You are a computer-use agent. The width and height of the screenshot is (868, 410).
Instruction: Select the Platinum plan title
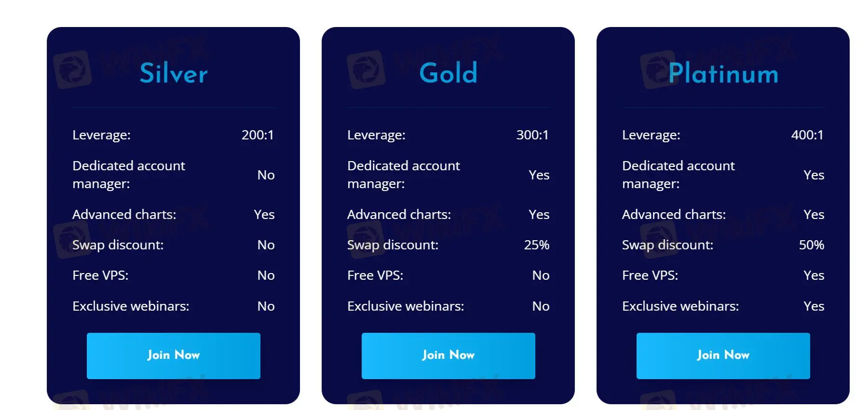[x=723, y=73]
